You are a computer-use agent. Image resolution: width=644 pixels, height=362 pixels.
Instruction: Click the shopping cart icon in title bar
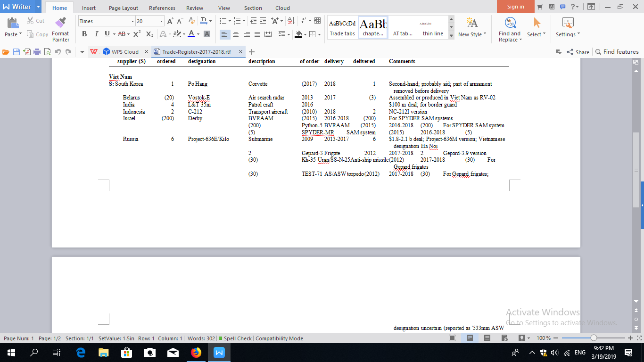[539, 7]
